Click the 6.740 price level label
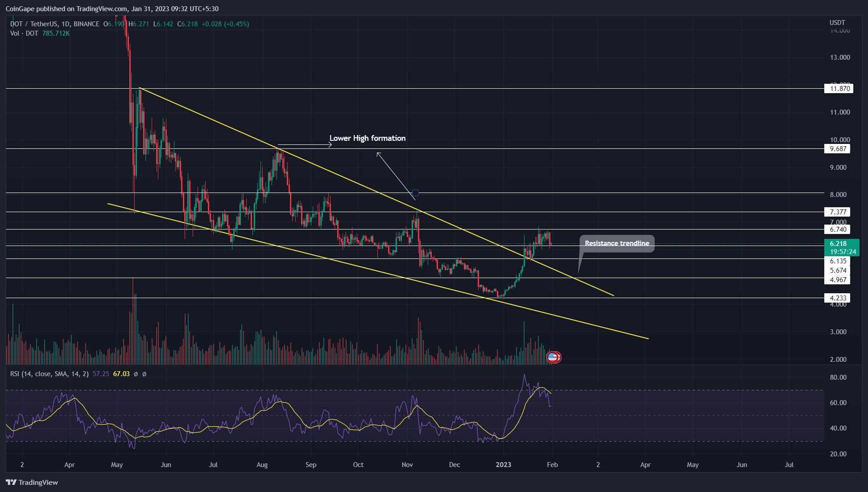The image size is (868, 492). point(837,230)
